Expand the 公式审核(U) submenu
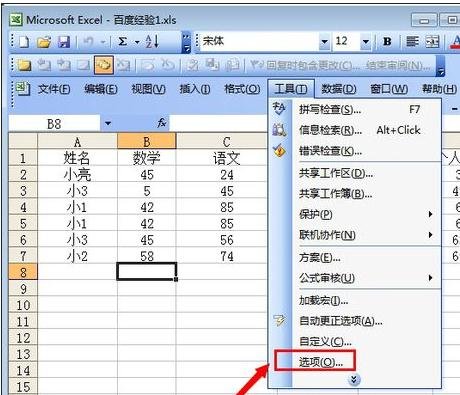The image size is (460, 395). [x=430, y=277]
